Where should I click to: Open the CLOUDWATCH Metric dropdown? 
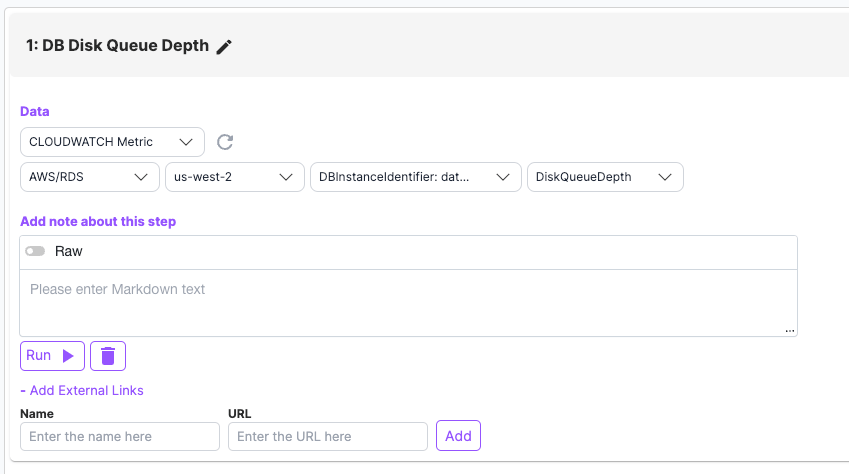coord(112,142)
